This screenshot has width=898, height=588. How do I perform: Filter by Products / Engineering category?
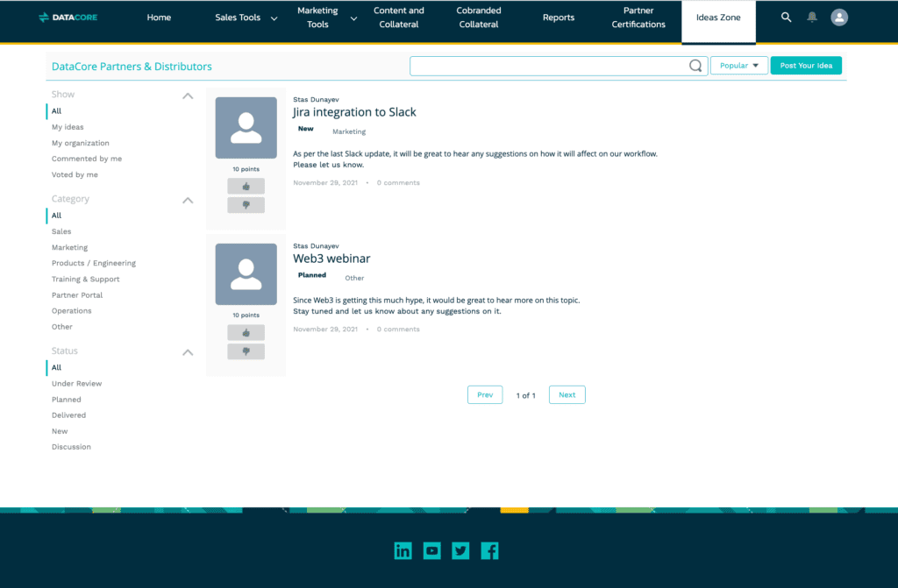[x=93, y=264]
